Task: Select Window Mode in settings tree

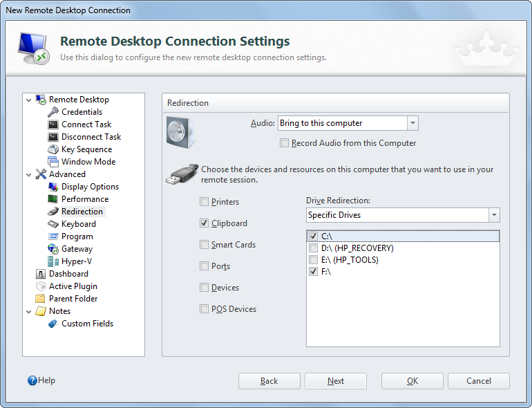Action: (x=88, y=162)
